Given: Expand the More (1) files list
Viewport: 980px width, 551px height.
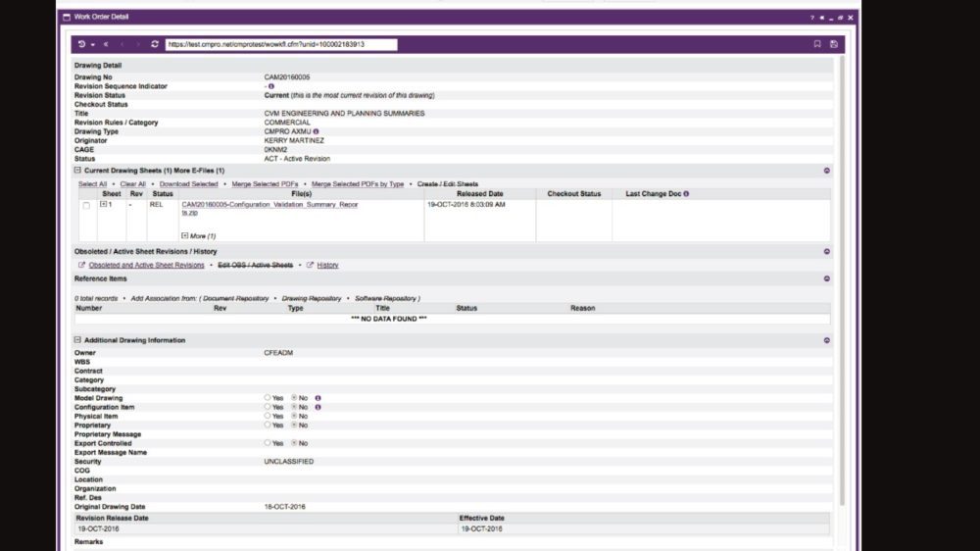Looking at the screenshot, I should pyautogui.click(x=185, y=236).
